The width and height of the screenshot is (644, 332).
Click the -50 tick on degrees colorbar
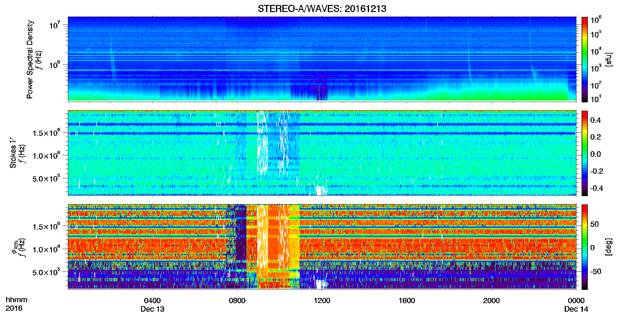tap(595, 271)
